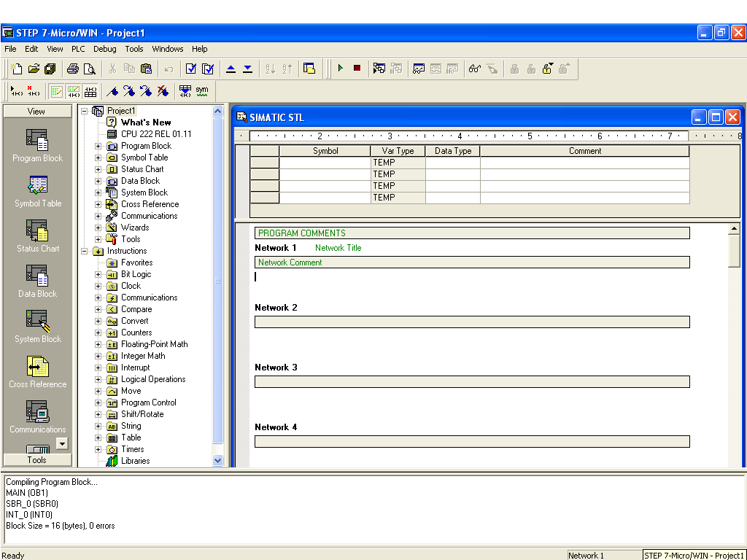
Task: Expand the Symbol Table tree node
Action: (98, 157)
